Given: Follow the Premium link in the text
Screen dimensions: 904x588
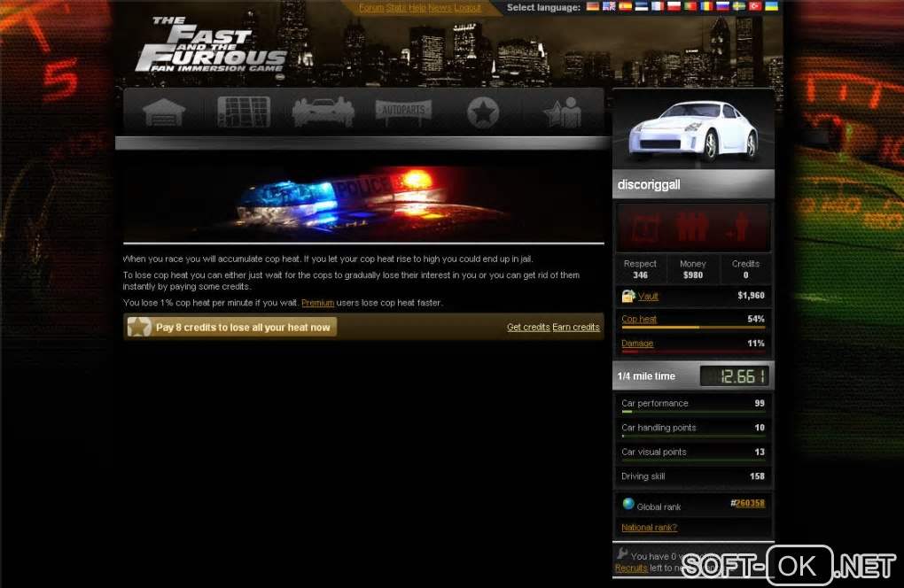Looking at the screenshot, I should click(x=317, y=303).
